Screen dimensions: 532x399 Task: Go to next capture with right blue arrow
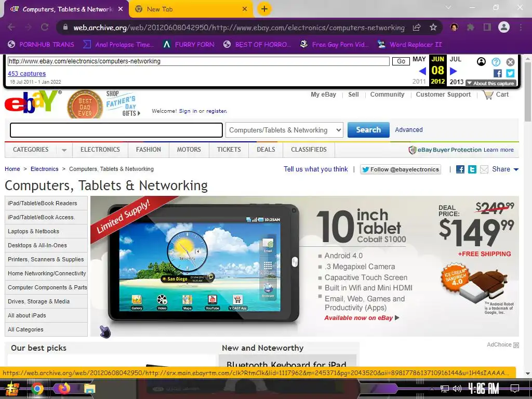point(454,71)
